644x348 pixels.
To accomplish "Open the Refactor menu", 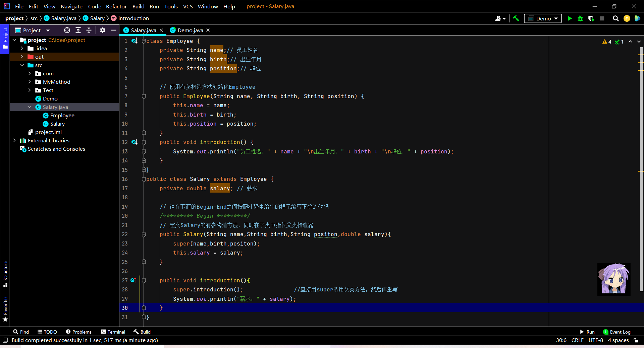I will coord(116,6).
